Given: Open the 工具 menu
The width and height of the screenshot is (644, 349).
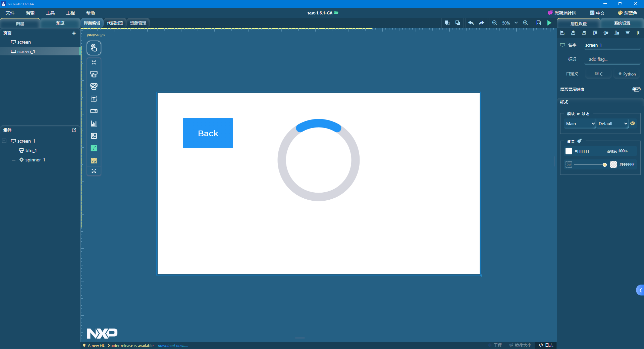Looking at the screenshot, I should click(x=50, y=13).
